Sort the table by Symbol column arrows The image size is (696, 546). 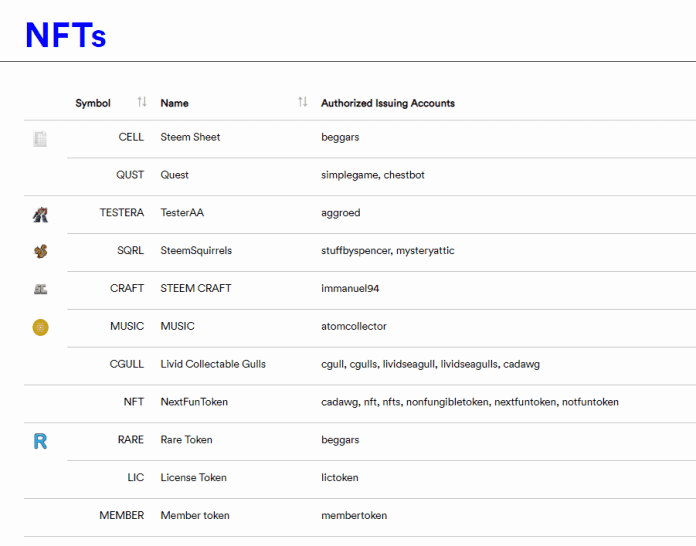click(x=142, y=102)
